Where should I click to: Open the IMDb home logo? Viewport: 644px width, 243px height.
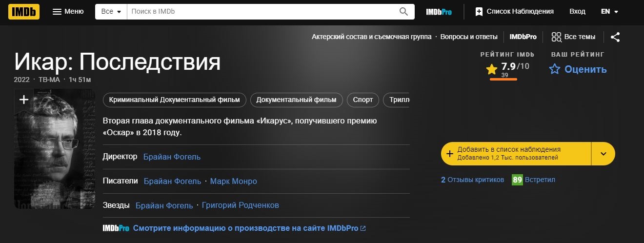pos(24,11)
